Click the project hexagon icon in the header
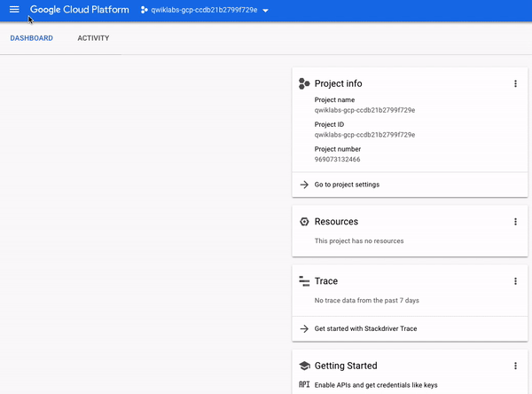This screenshot has width=532, height=394. pos(145,10)
